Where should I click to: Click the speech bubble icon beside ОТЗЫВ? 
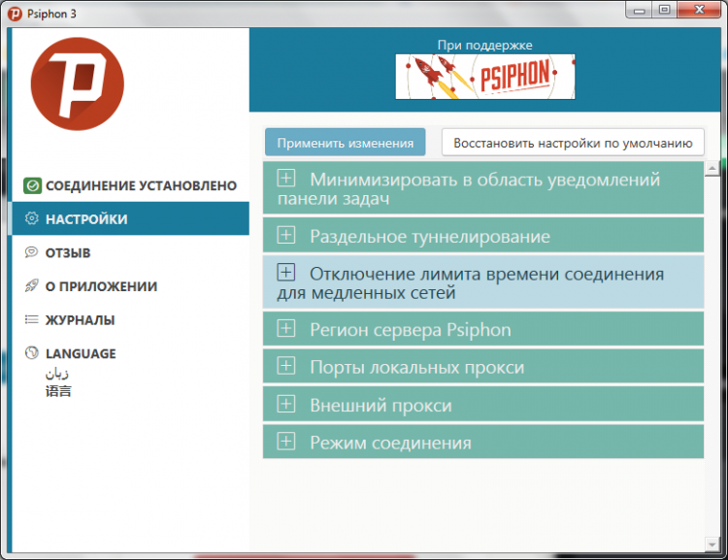32,252
